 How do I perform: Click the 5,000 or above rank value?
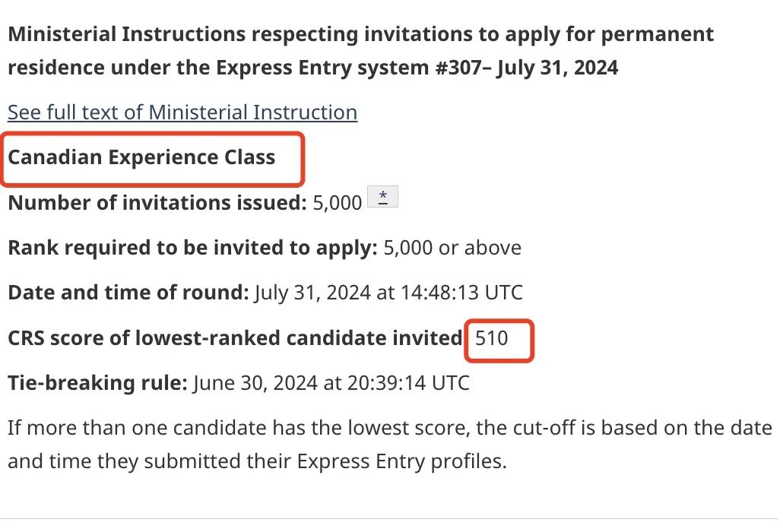(x=452, y=248)
